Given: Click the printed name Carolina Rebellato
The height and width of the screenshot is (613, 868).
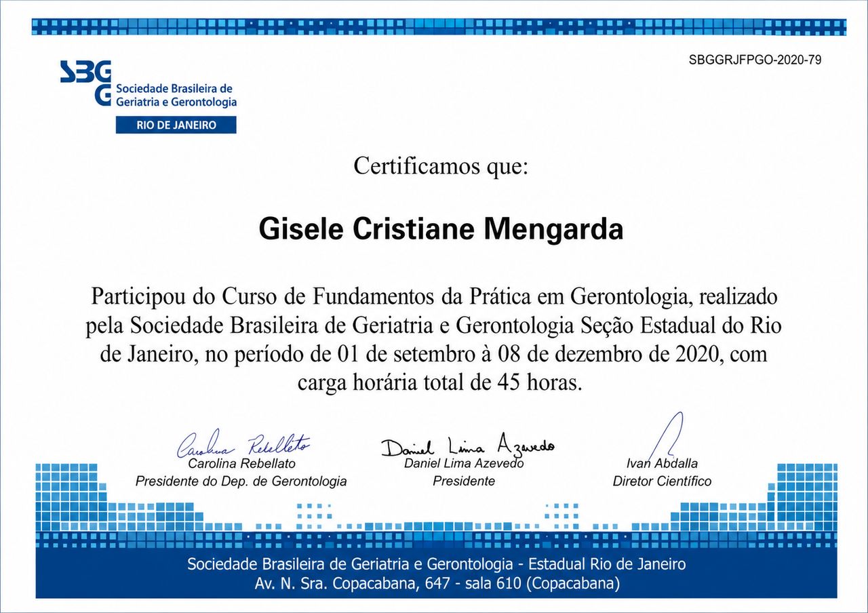Looking at the screenshot, I should [x=241, y=464].
